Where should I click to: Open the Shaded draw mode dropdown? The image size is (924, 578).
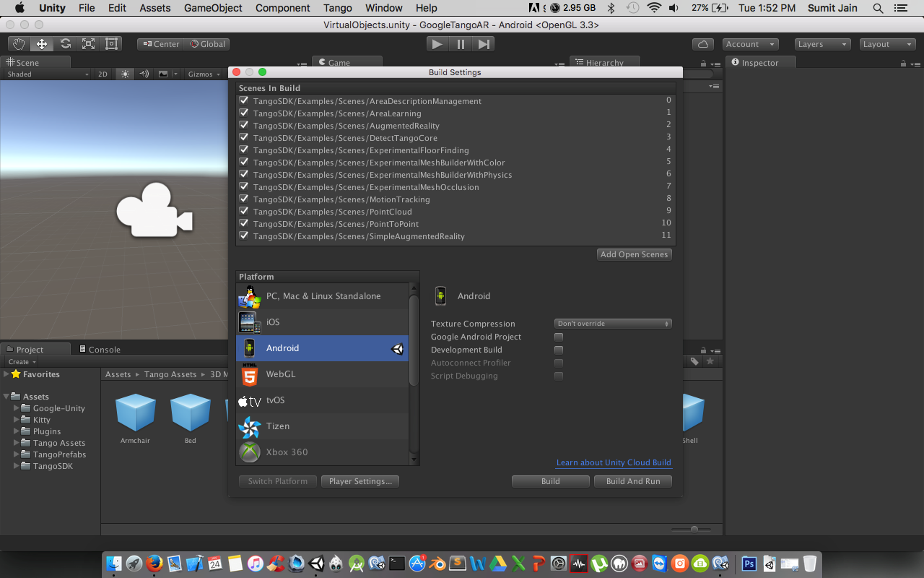coord(48,74)
